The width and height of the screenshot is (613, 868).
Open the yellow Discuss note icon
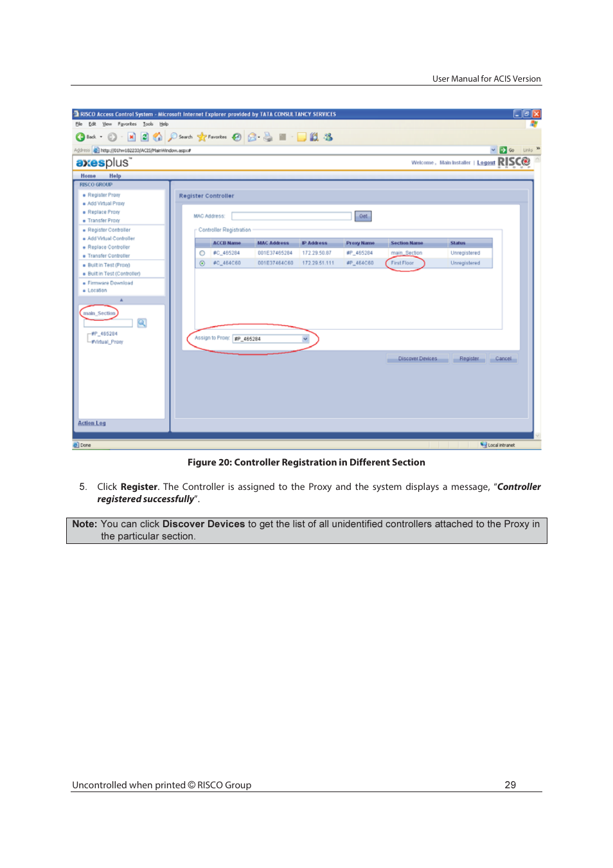pyautogui.click(x=301, y=137)
